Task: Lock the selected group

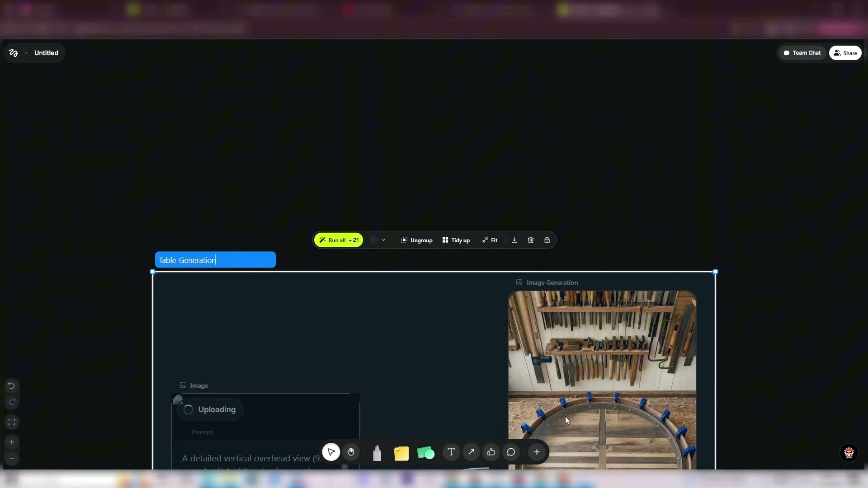Action: [x=547, y=240]
